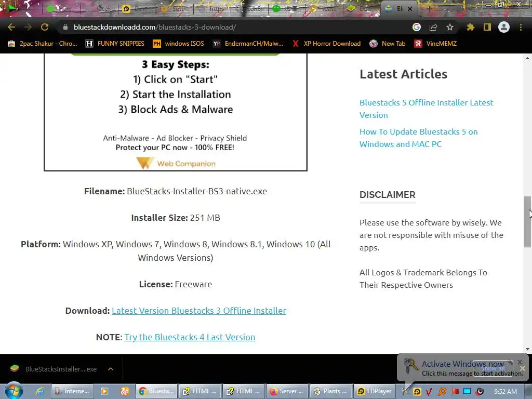Open the downloaded BlueStacksInstaller exe

(x=54, y=369)
